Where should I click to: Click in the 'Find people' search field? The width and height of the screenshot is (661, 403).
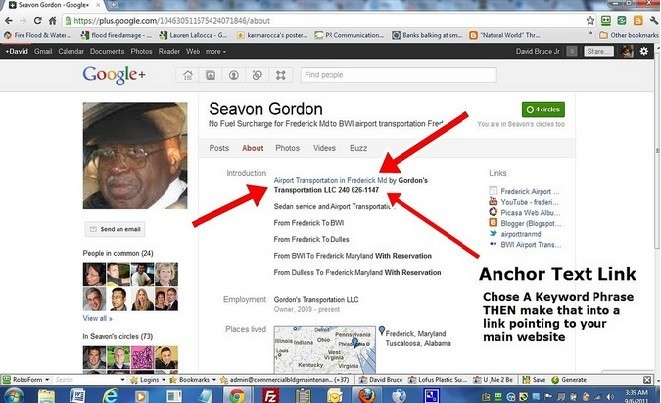click(x=398, y=75)
